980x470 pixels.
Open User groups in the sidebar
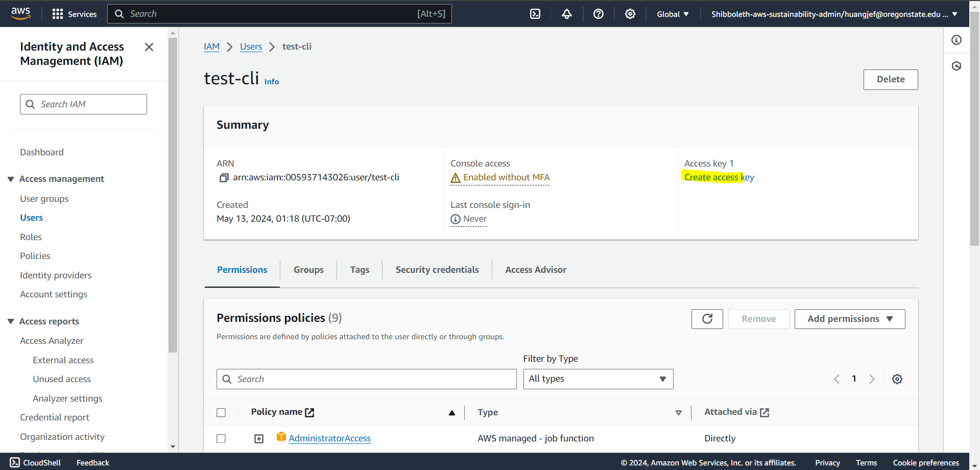click(44, 199)
